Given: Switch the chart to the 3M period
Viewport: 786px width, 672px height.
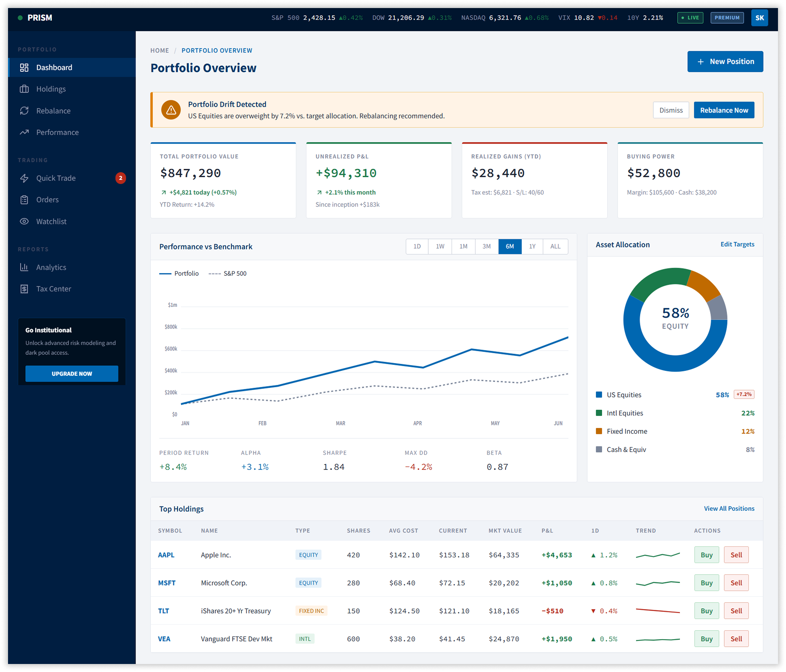Looking at the screenshot, I should click(486, 246).
